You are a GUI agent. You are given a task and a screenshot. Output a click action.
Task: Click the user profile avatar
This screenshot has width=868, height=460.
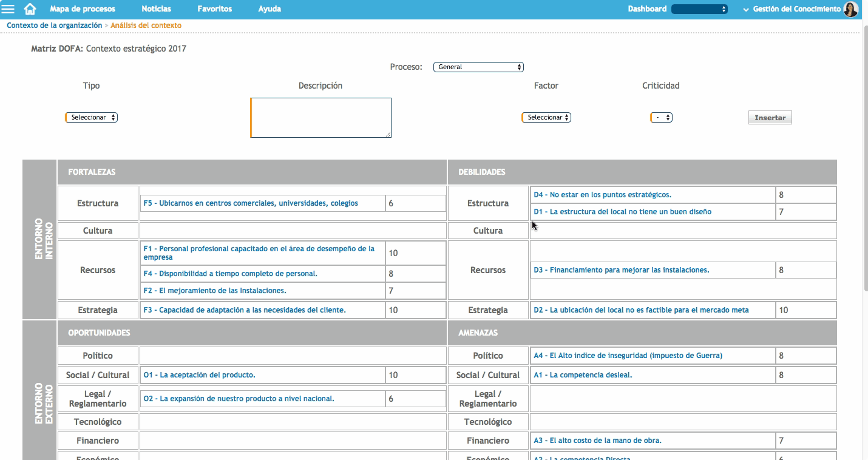click(x=851, y=9)
